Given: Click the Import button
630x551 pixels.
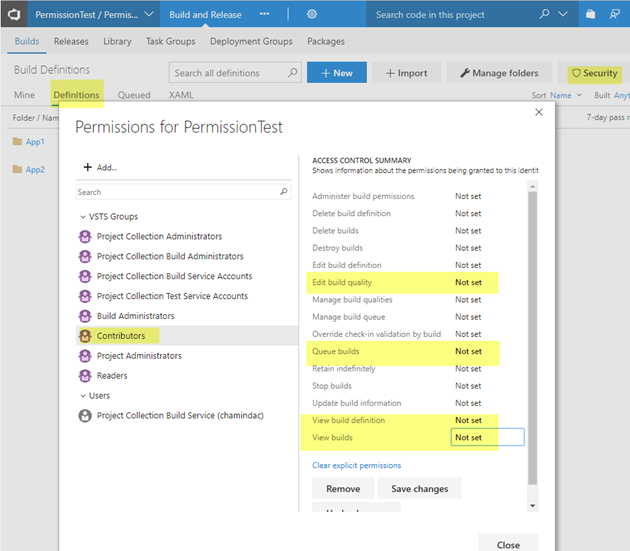Looking at the screenshot, I should (406, 73).
